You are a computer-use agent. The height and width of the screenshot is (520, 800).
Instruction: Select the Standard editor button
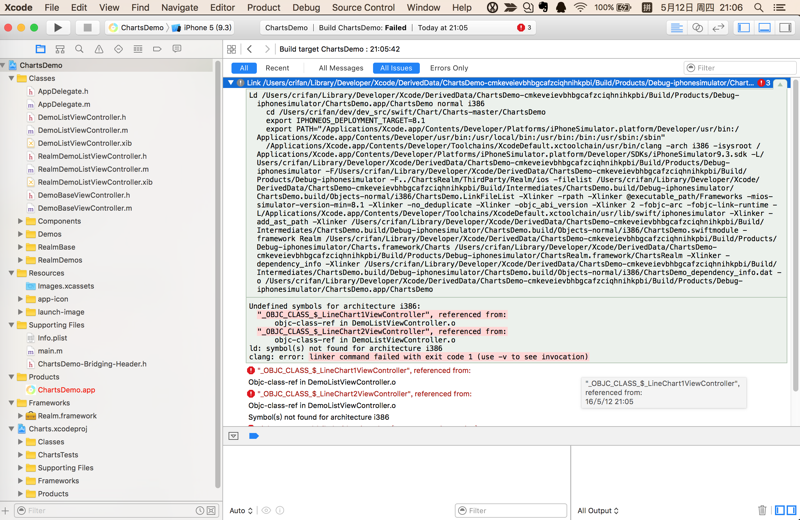(x=677, y=28)
